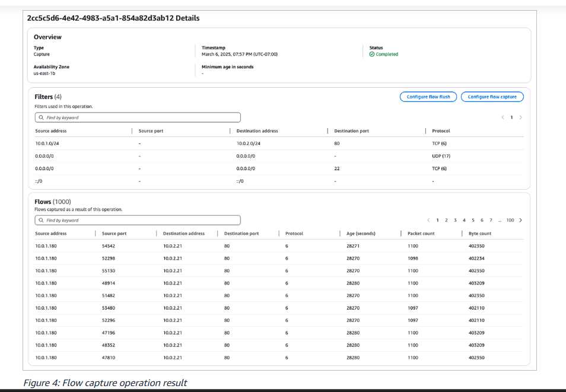Image resolution: width=566 pixels, height=392 pixels.
Task: Click the green Completed status icon
Action: 372,54
